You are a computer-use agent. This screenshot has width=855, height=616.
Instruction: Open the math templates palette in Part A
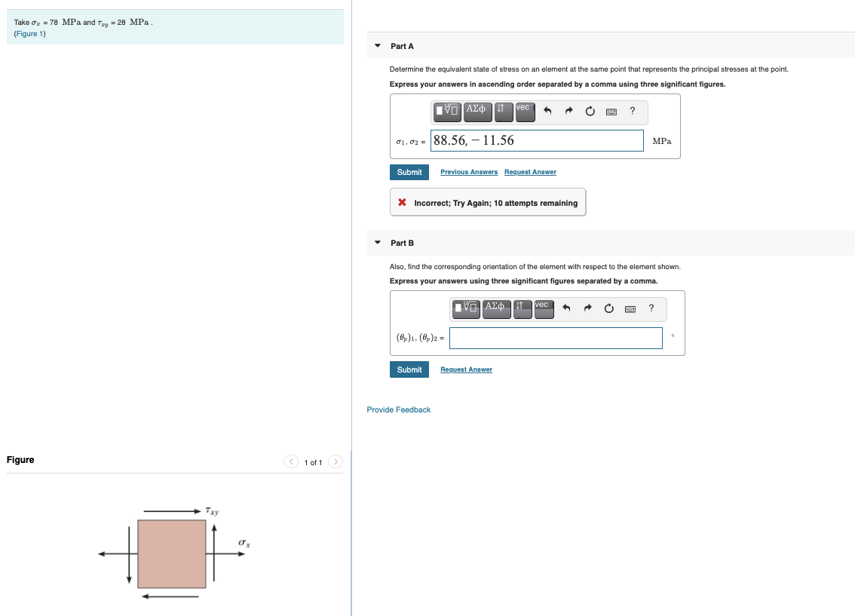pos(448,112)
